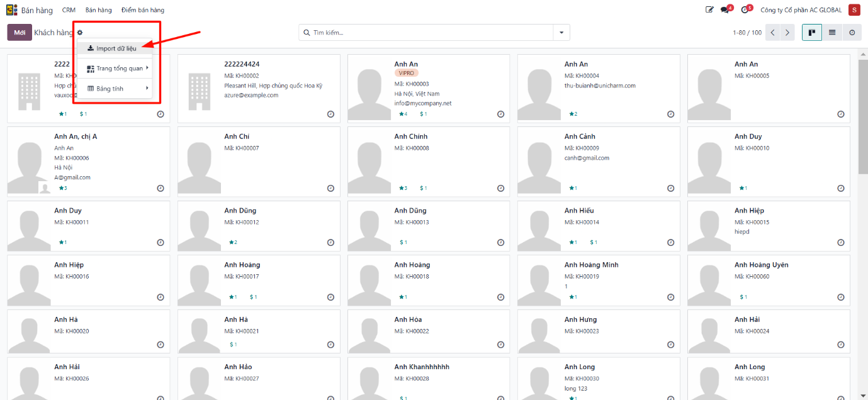868x400 pixels.
Task: Open activity clock on 222224424 card
Action: (x=330, y=114)
